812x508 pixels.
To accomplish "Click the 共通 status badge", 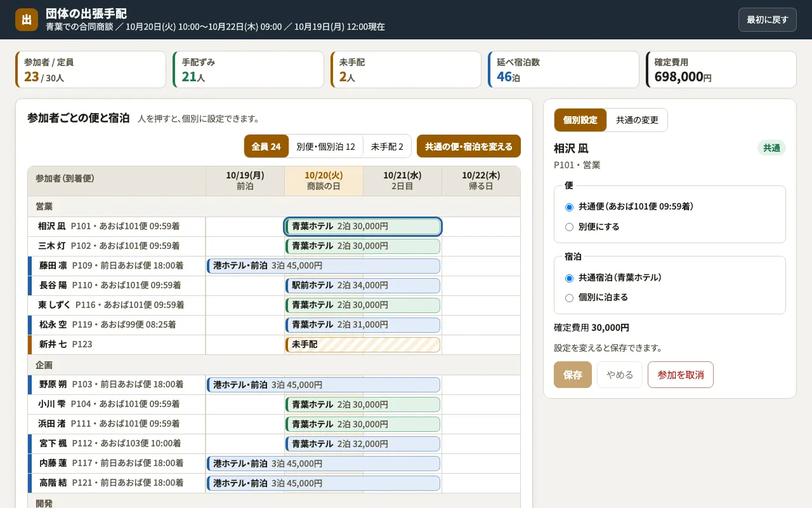I will coord(771,148).
